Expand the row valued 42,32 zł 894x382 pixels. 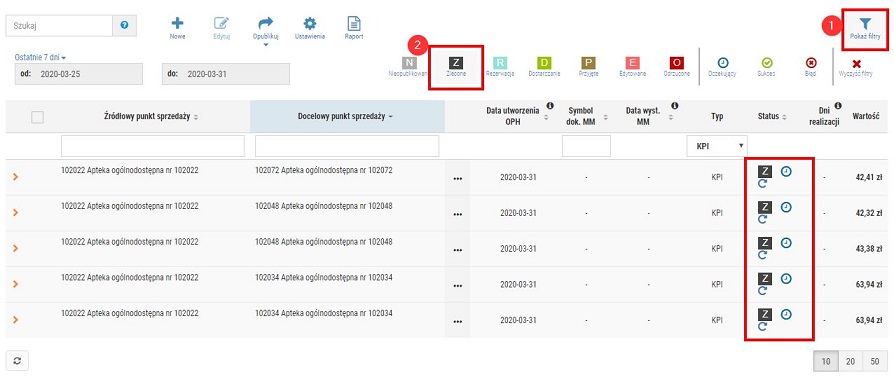[15, 213]
